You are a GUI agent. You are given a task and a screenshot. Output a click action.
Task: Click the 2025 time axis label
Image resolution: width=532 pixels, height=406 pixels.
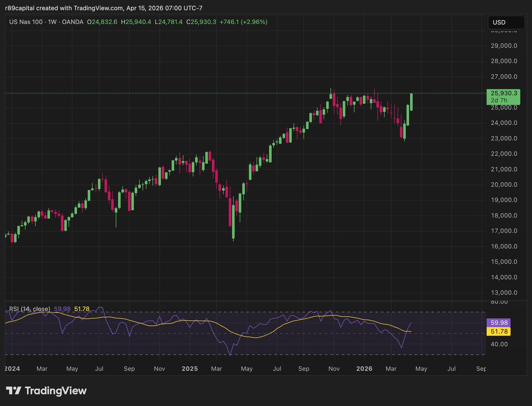tap(190, 369)
